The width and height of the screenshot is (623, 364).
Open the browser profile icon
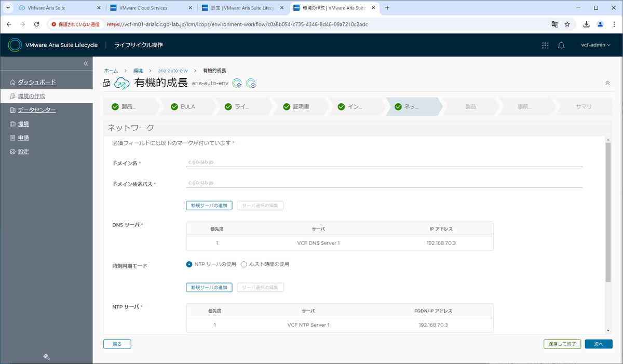click(600, 24)
